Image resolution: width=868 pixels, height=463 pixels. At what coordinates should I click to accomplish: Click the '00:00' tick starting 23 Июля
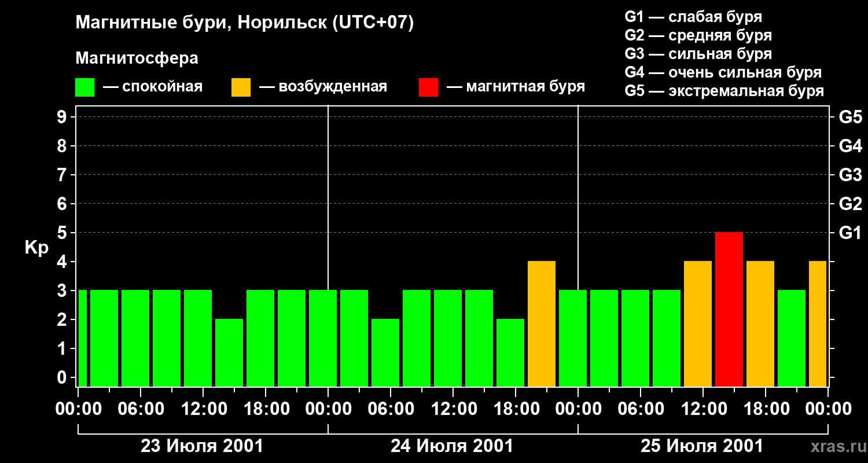[x=78, y=409]
